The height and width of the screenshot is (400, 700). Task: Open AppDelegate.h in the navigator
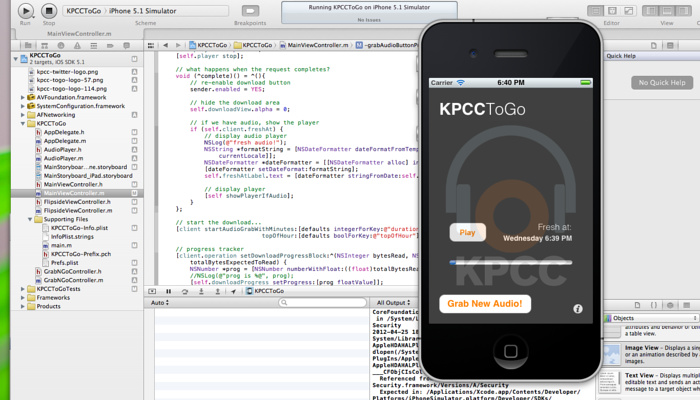click(64, 132)
